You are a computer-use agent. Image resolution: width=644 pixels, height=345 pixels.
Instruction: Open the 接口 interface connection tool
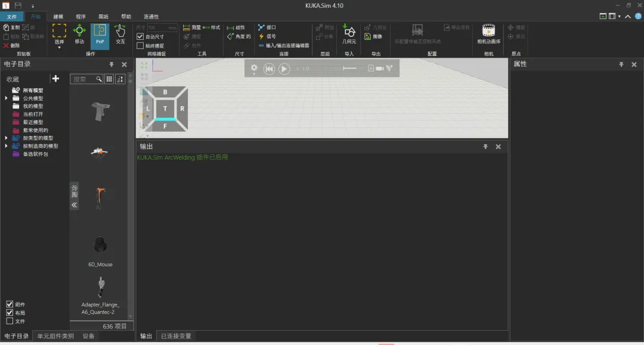pyautogui.click(x=267, y=27)
